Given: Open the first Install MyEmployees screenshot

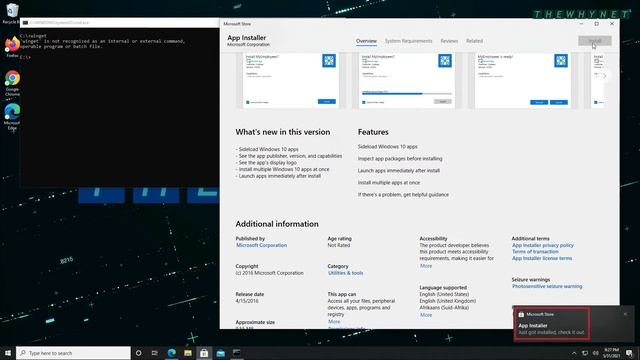Looking at the screenshot, I should point(291,80).
